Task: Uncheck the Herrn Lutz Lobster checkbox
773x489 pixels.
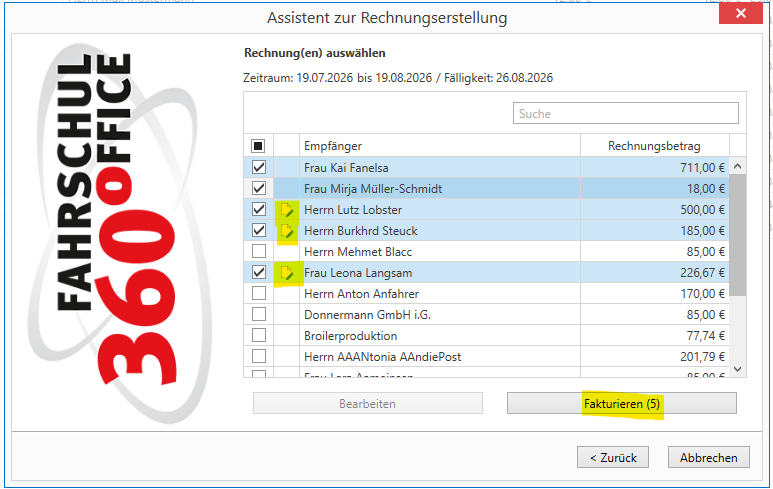Action: tap(259, 210)
